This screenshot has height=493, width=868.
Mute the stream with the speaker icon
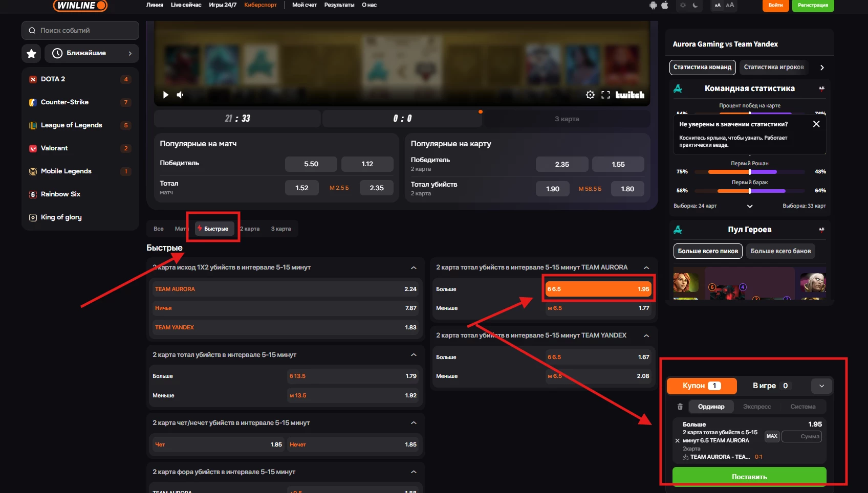(180, 95)
